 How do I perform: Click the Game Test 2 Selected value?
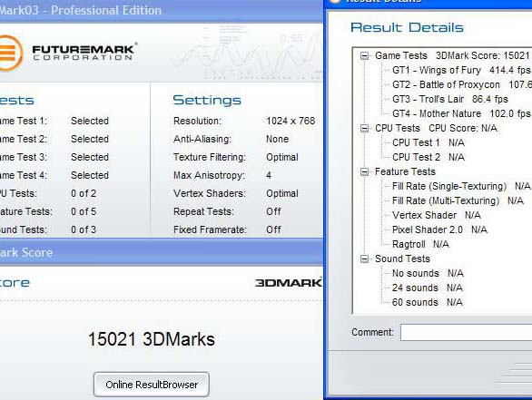point(90,139)
